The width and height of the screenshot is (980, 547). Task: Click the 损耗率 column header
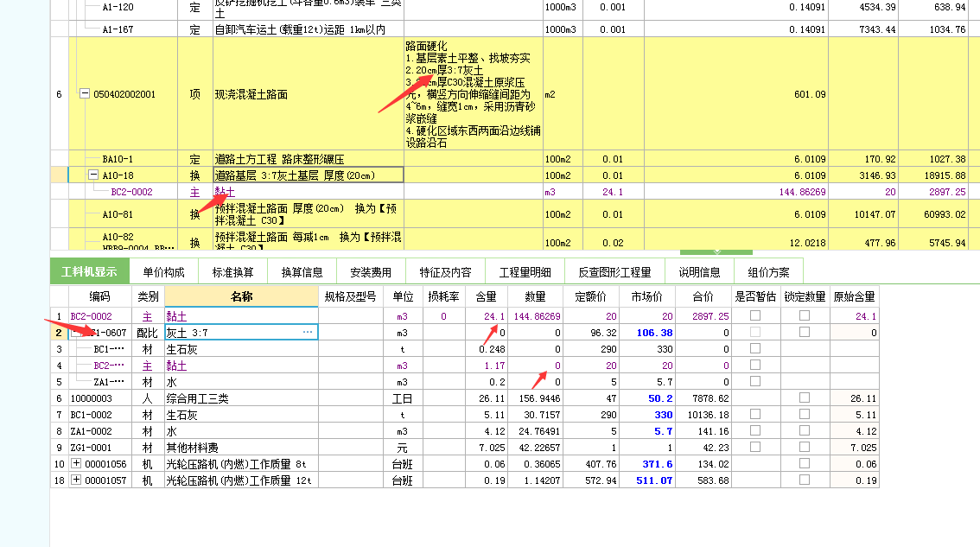pos(443,296)
